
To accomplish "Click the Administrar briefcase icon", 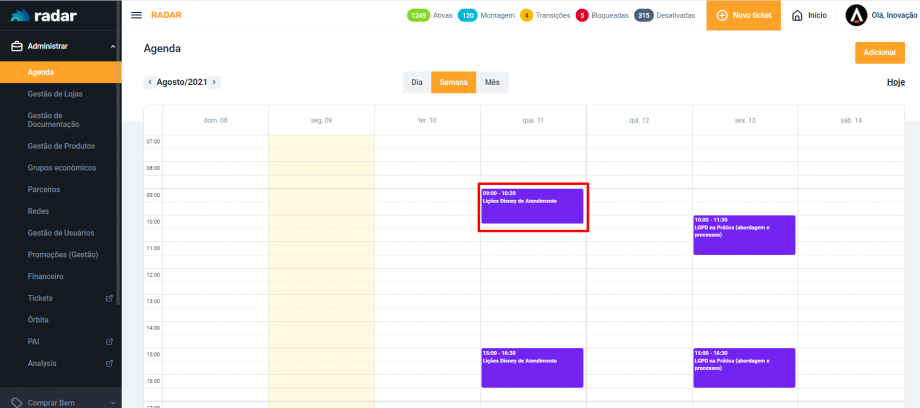I will click(16, 46).
